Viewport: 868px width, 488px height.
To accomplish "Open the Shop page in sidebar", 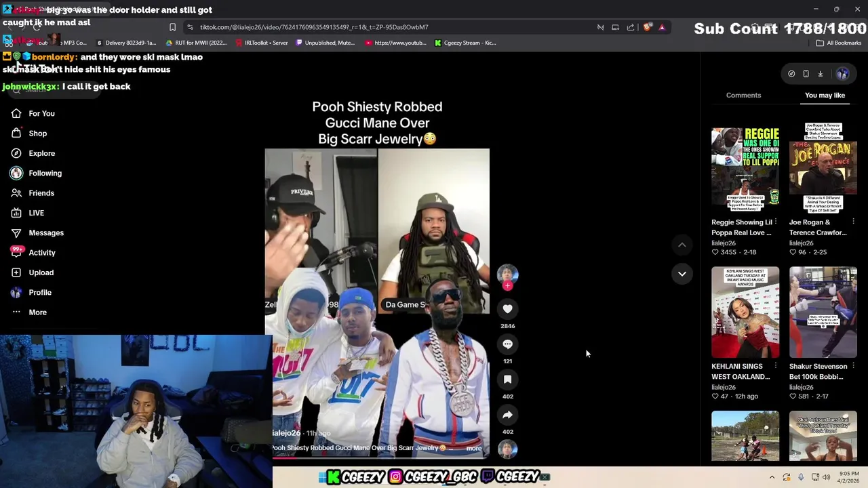I will click(28, 134).
